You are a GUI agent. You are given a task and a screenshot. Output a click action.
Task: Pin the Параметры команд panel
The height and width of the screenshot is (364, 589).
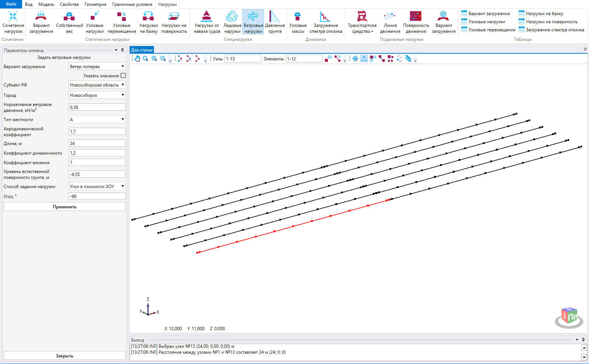point(123,50)
